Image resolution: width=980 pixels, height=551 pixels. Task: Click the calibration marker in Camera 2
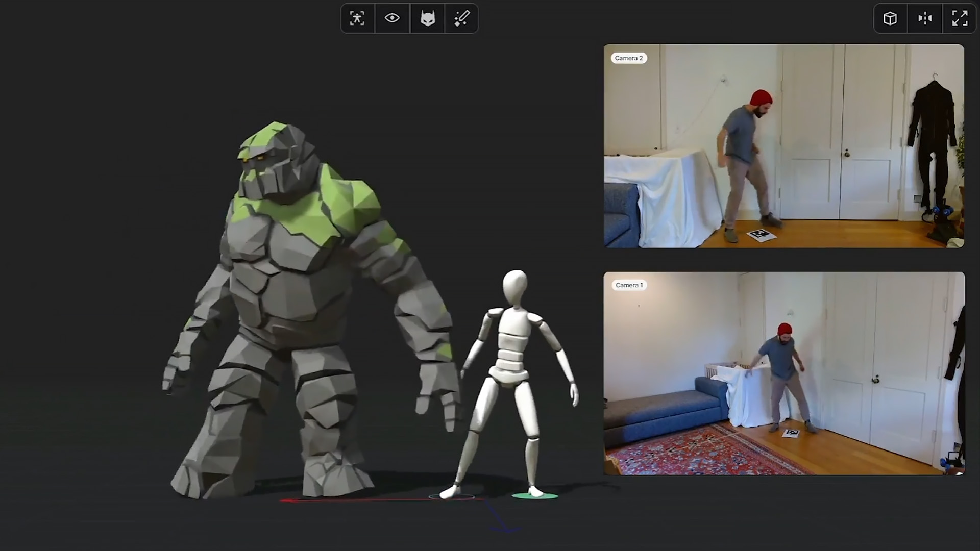(x=761, y=235)
